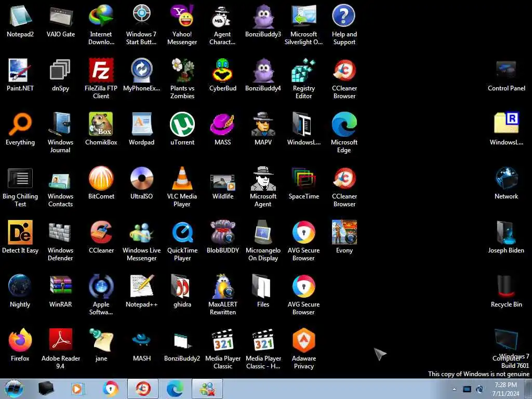
Task: Open the Notepad2 desktop icon
Action: point(20,21)
